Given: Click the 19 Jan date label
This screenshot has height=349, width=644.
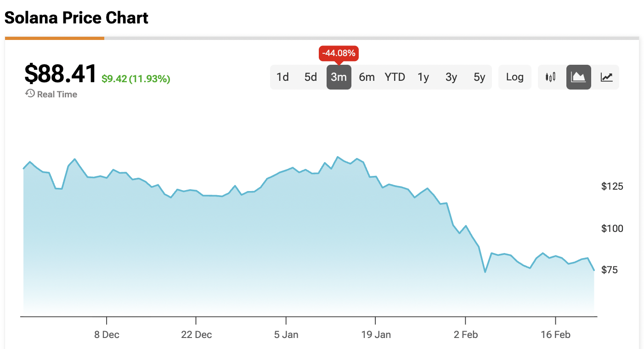Looking at the screenshot, I should point(377,335).
